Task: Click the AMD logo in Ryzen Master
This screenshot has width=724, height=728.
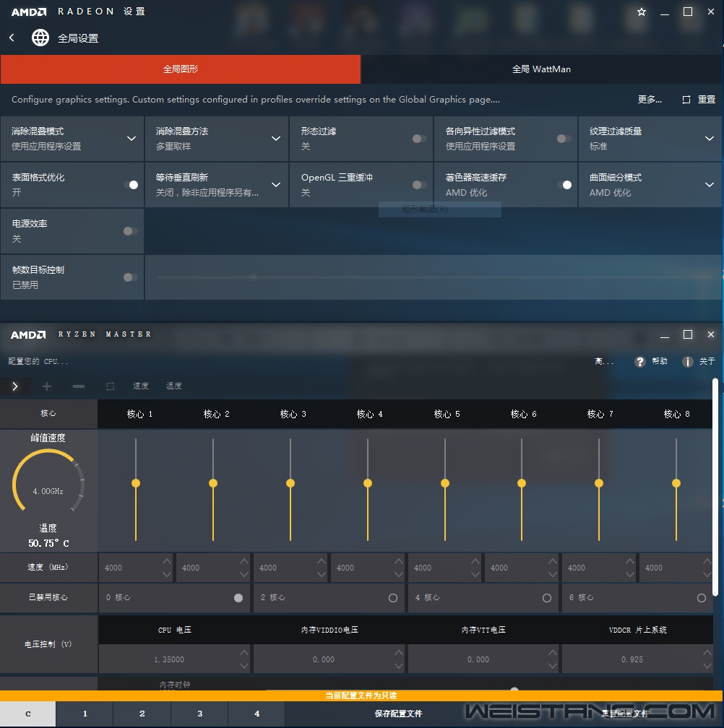Action: point(28,335)
